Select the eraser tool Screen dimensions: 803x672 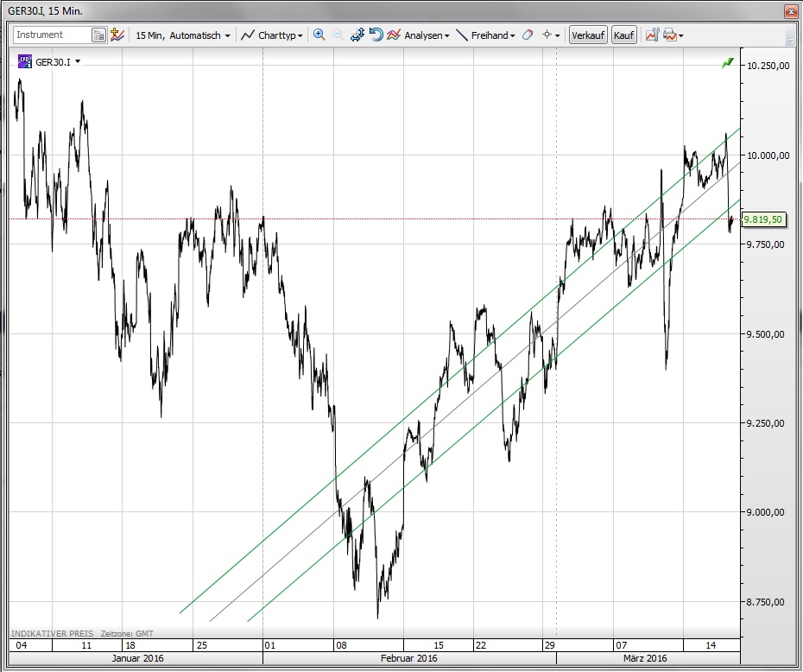528,35
